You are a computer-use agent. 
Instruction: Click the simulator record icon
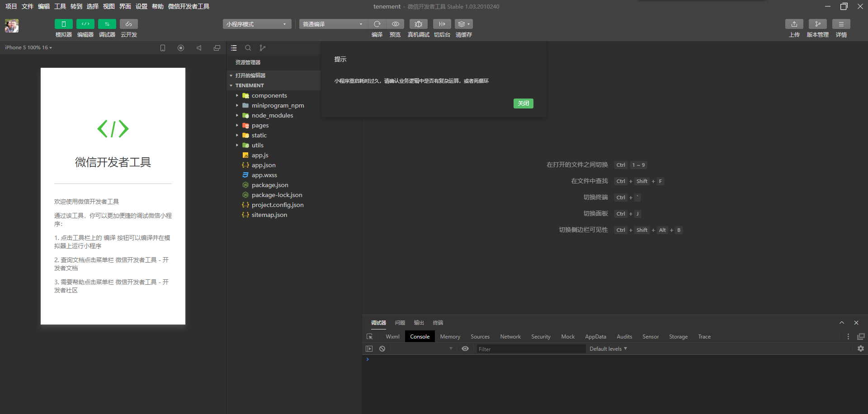pos(181,48)
